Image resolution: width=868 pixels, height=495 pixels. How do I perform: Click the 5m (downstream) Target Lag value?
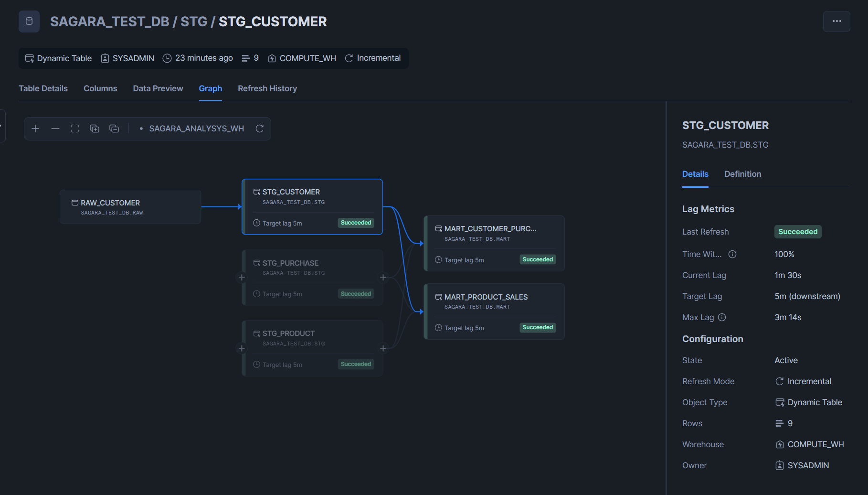pyautogui.click(x=807, y=296)
